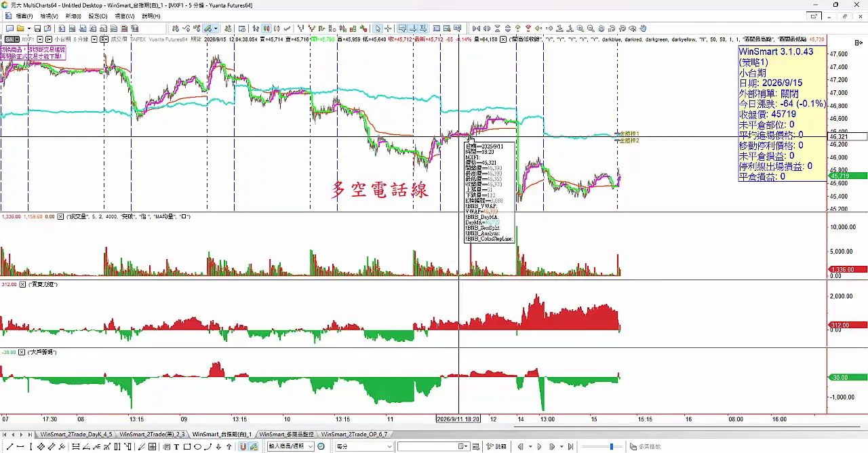This screenshot has width=868, height=453.
Task: Close the 成交量 volume indicator with X box
Action: click(x=60, y=216)
